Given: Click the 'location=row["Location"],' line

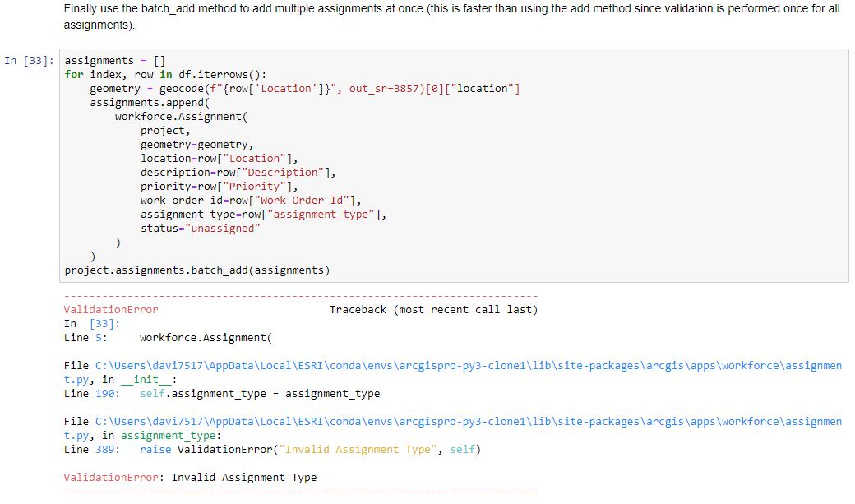Looking at the screenshot, I should (x=220, y=158).
